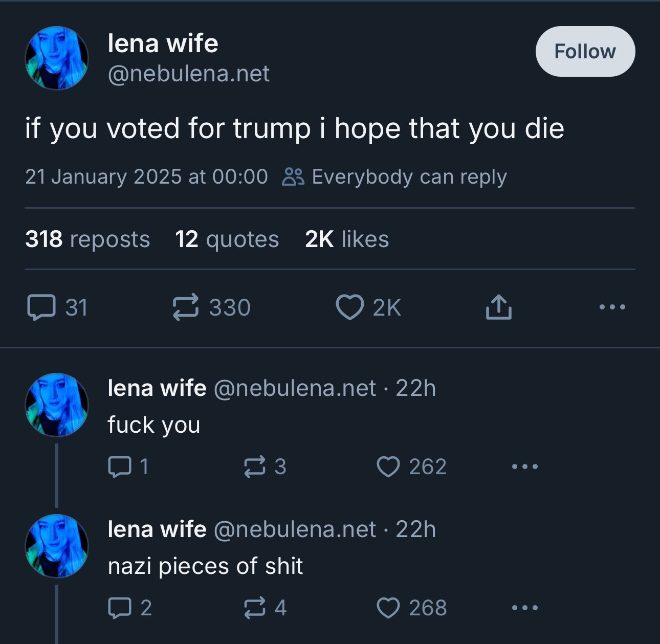Like the reply with 268 likes
660x644 pixels.
[388, 608]
